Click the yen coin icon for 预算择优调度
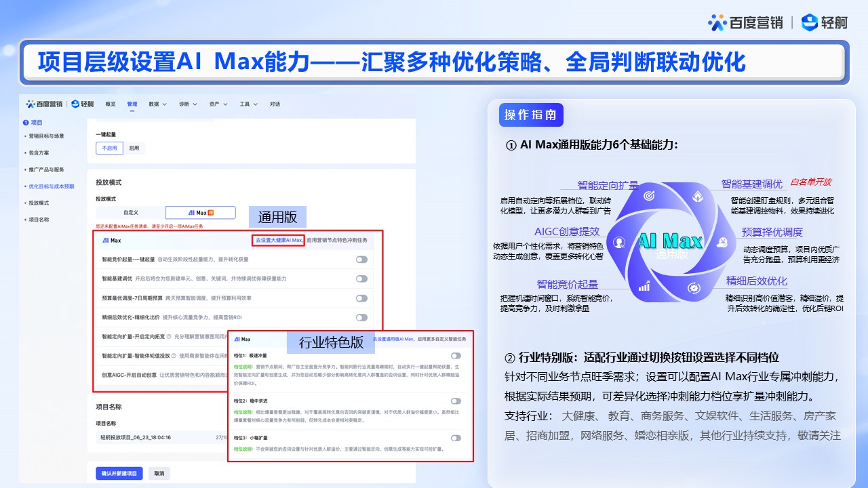The height and width of the screenshot is (488, 868). pos(723,242)
